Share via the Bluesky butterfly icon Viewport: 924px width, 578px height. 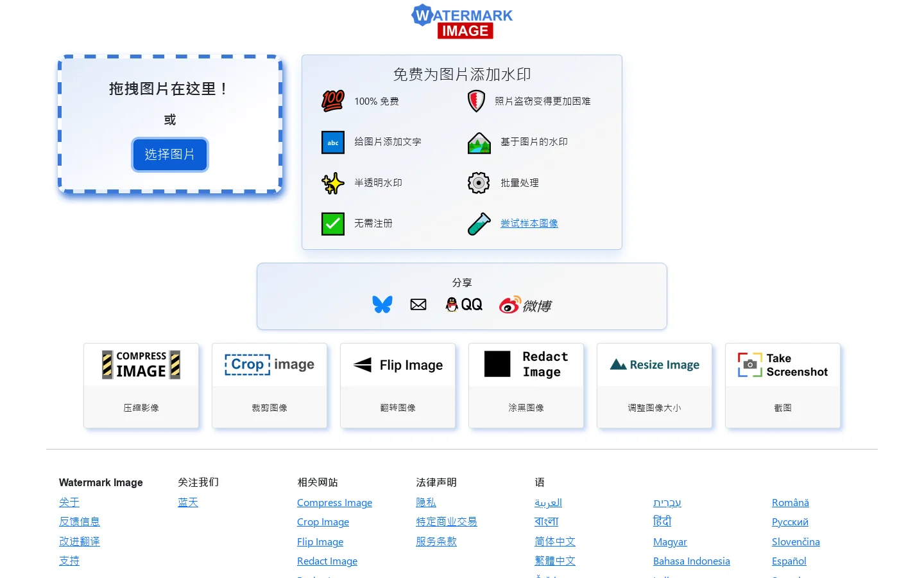(382, 304)
